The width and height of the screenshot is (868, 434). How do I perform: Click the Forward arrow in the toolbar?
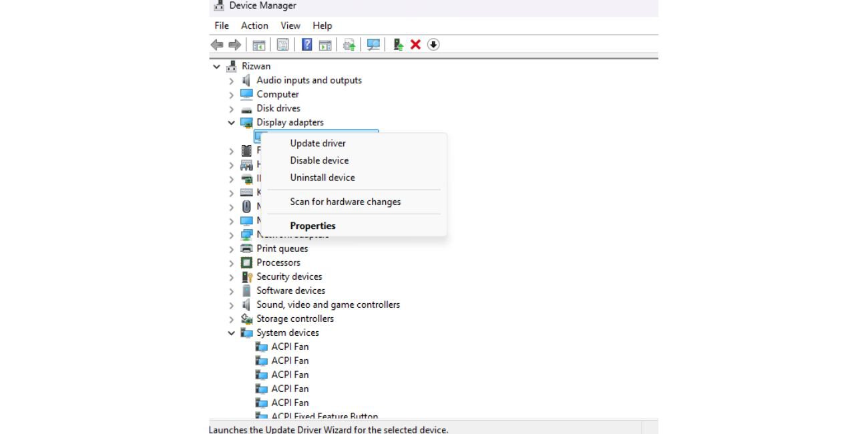(x=234, y=45)
